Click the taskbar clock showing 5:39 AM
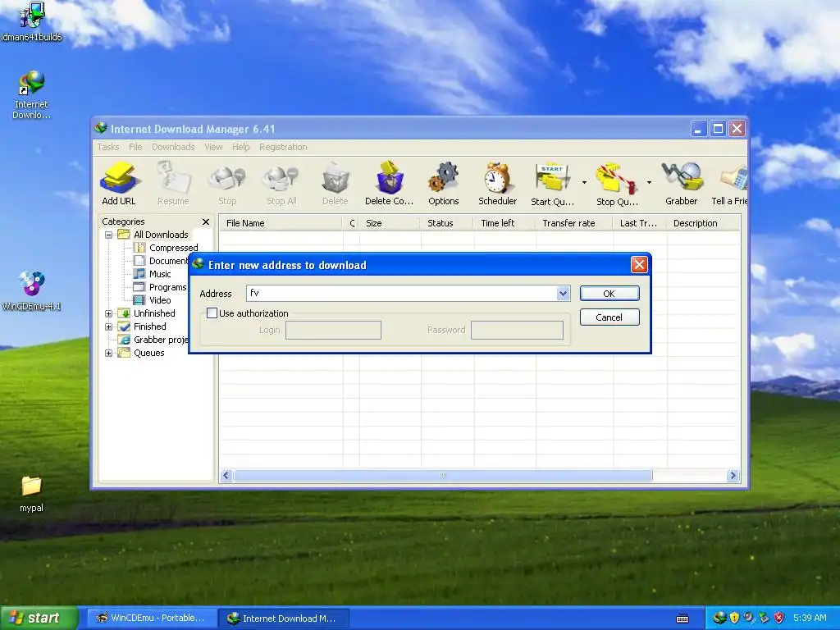Screen dimensions: 840x630 click(810, 618)
